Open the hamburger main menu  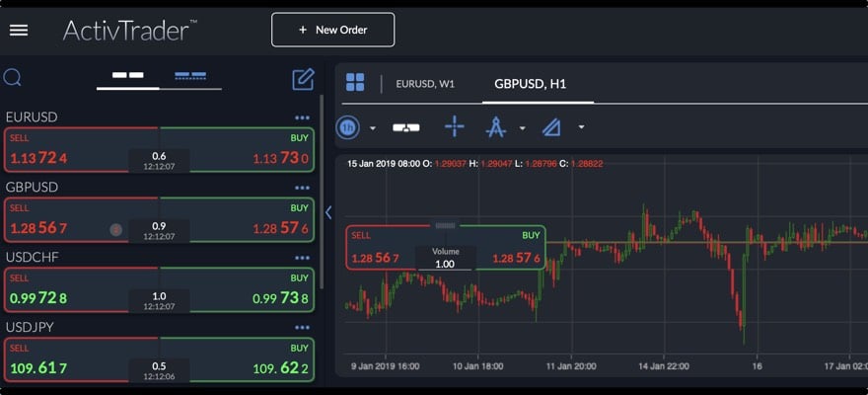point(19,30)
